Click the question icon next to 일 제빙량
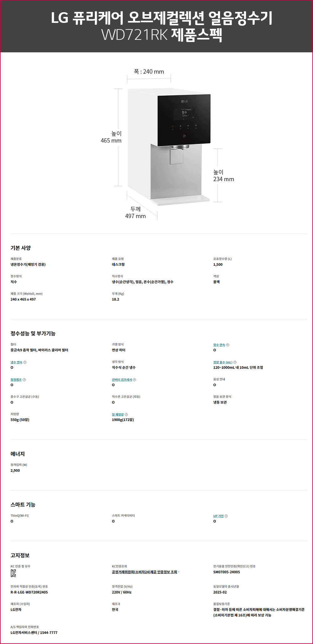Viewport: 313px width, 644px height. pyautogui.click(x=126, y=415)
